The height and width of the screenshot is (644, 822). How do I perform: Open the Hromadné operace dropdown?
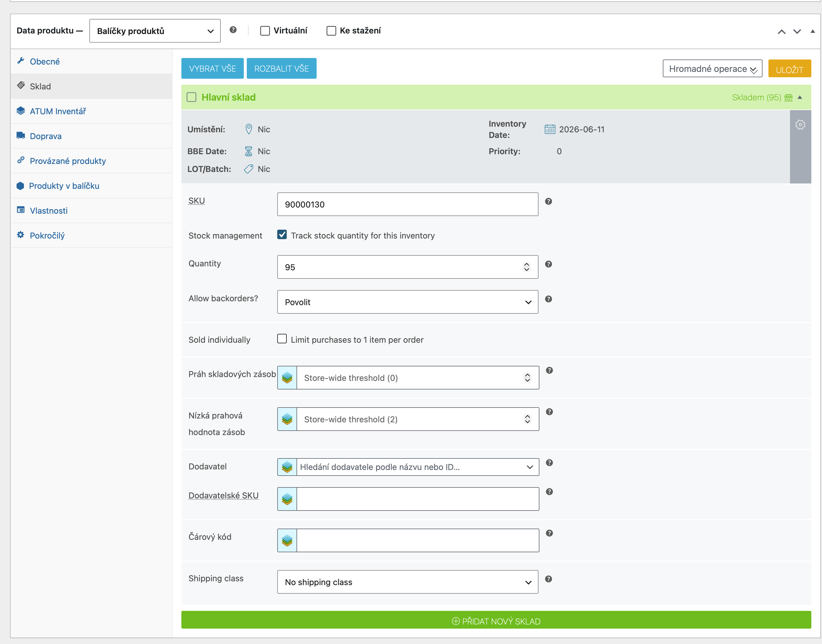712,69
